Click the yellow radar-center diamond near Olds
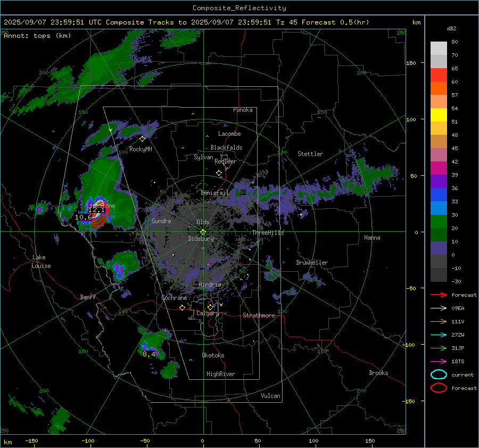Screen dimensions: 479x448 [203, 232]
